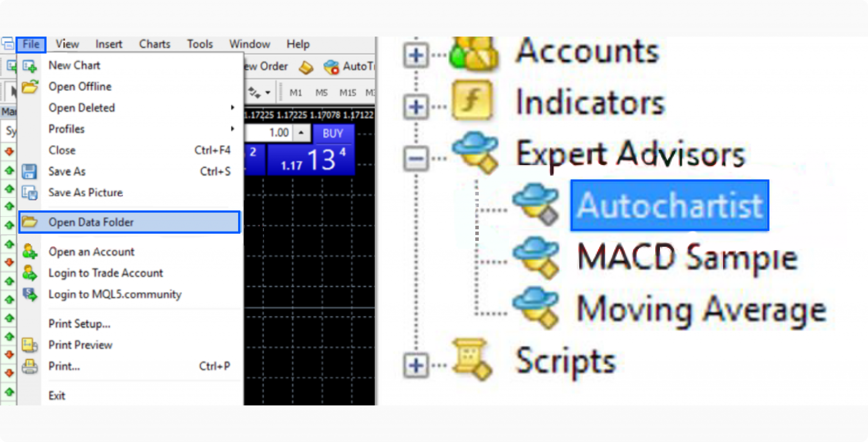This screenshot has width=868, height=442.
Task: Open the Tools menu
Action: pos(199,44)
